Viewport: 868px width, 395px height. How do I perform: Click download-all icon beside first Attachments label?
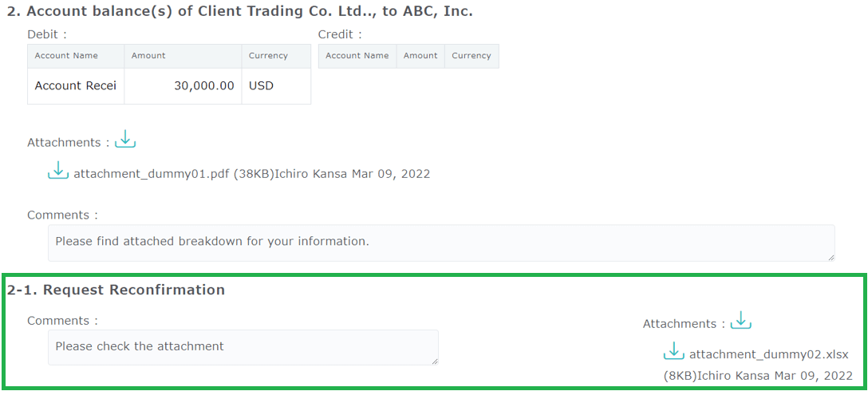tap(125, 140)
